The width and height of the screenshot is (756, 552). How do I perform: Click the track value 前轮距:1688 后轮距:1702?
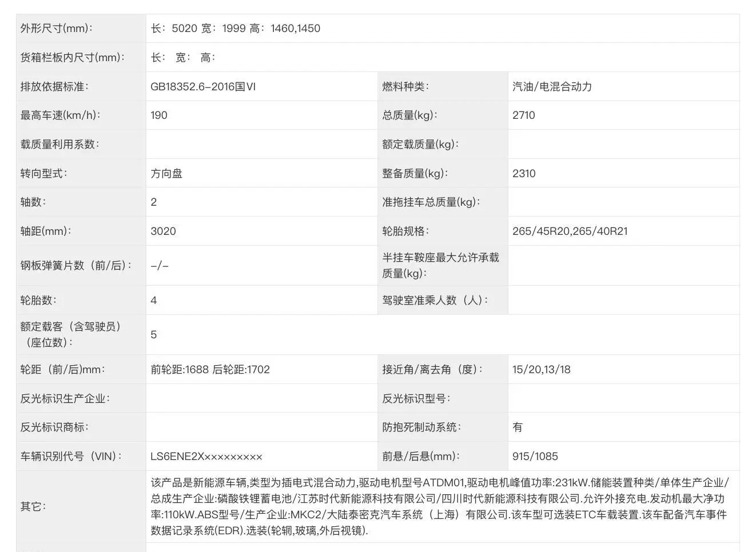[x=210, y=370]
